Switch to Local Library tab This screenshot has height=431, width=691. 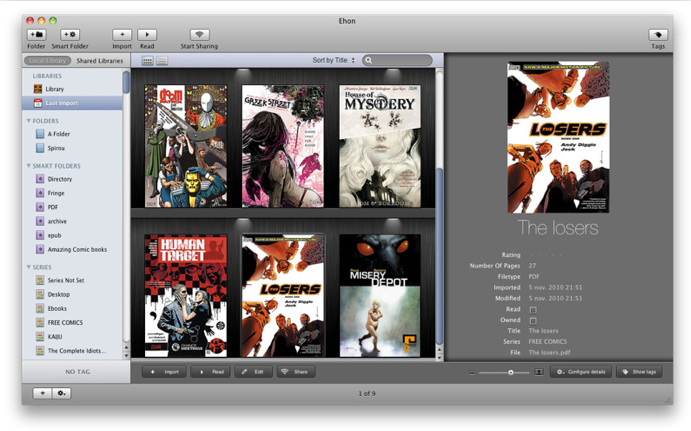pyautogui.click(x=48, y=61)
